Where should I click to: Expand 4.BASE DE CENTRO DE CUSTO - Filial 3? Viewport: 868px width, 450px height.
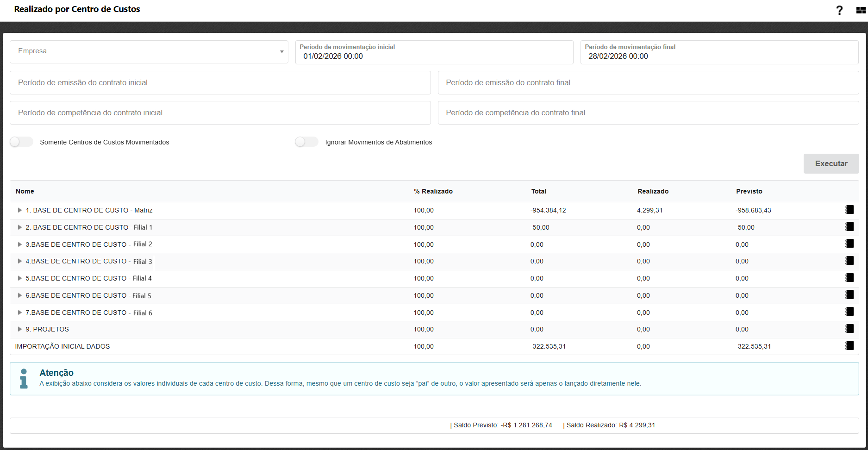[x=20, y=261]
